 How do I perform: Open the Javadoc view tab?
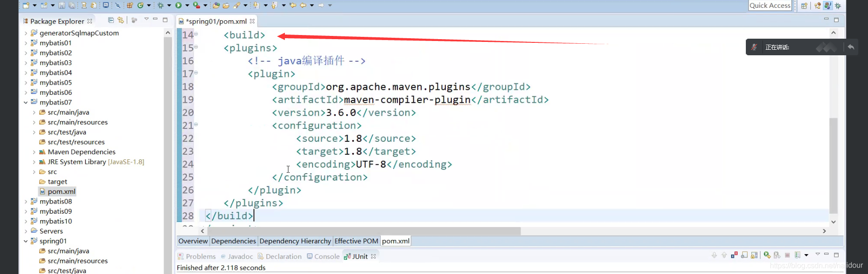(236, 257)
